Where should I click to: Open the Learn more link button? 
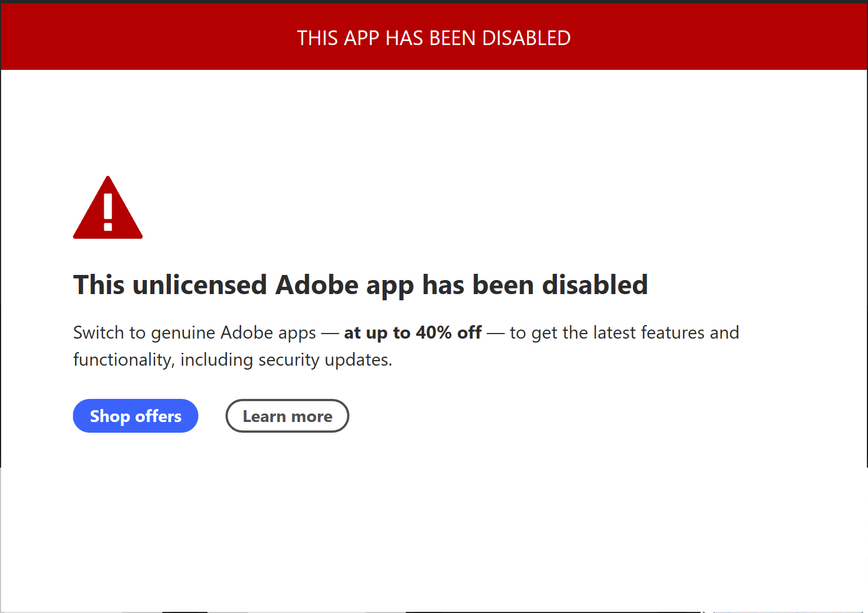click(287, 416)
